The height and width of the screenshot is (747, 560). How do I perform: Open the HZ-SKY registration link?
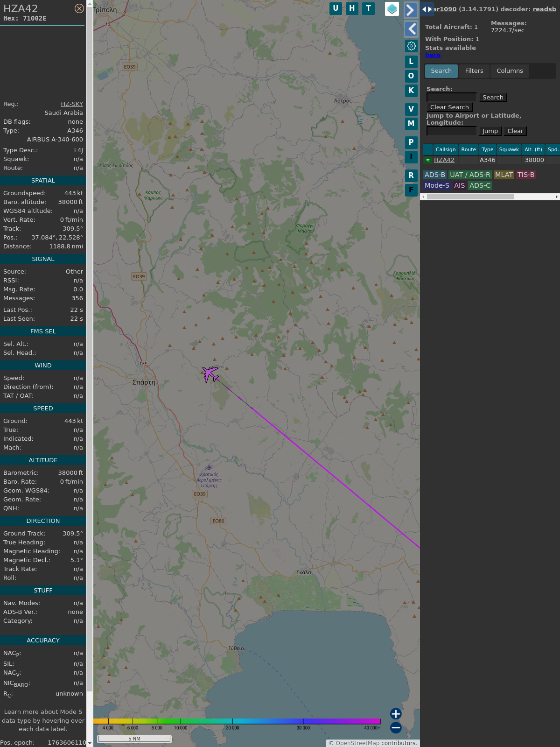pyautogui.click(x=72, y=104)
